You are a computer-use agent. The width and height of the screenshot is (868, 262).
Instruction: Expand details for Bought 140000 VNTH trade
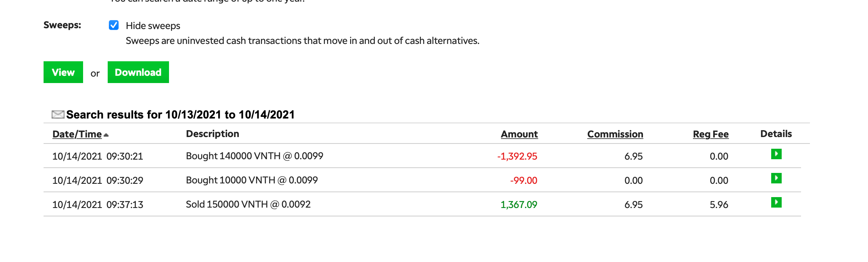point(776,154)
